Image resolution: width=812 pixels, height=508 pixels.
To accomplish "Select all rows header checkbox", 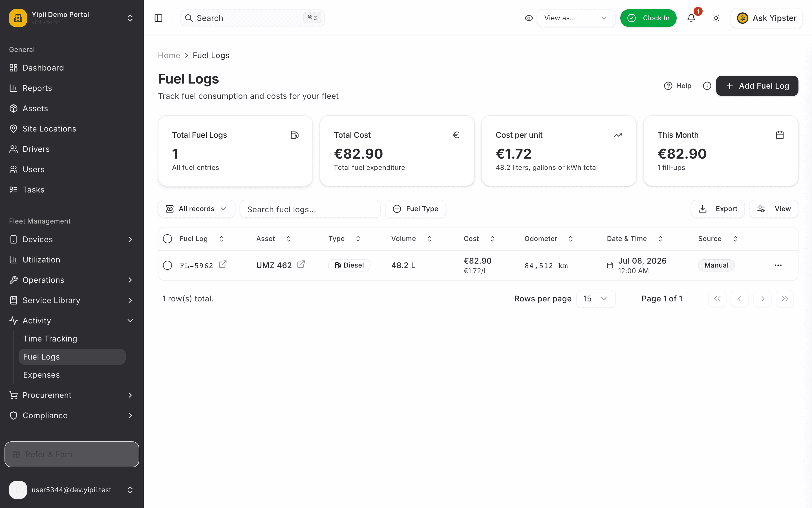I will pyautogui.click(x=167, y=239).
